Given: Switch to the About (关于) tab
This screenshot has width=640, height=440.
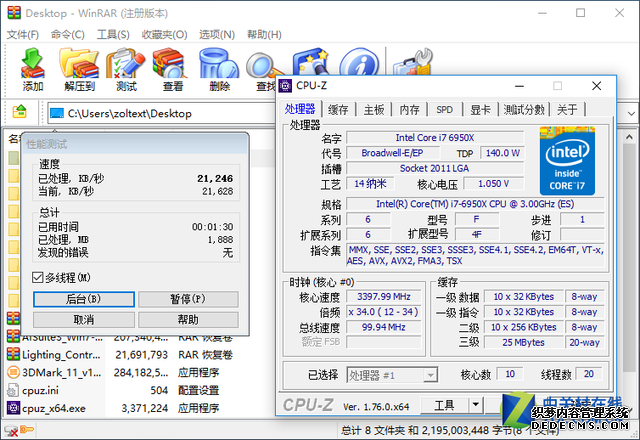Looking at the screenshot, I should [568, 109].
